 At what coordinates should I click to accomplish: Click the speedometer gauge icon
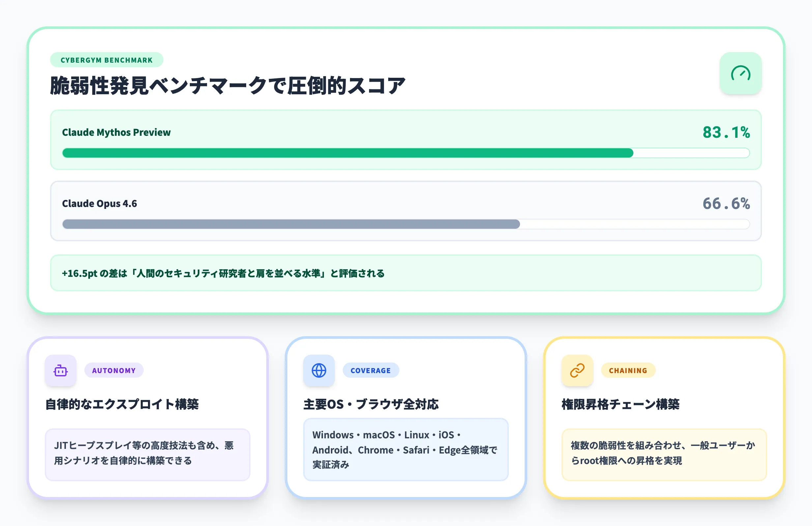coord(740,73)
